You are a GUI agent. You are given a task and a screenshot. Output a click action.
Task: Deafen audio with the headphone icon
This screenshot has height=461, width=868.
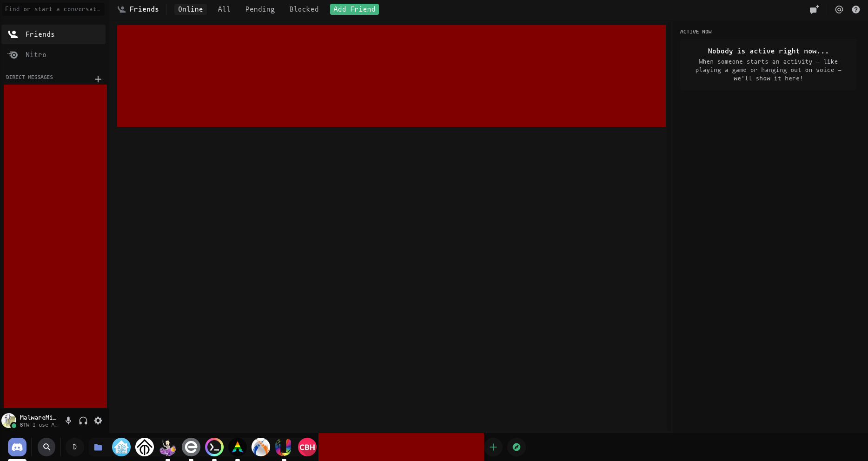pos(83,420)
